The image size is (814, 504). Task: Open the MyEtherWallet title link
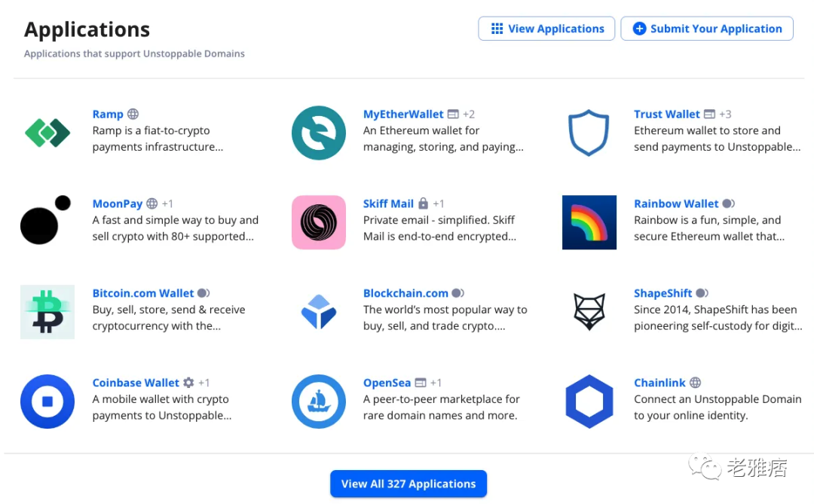[403, 115]
